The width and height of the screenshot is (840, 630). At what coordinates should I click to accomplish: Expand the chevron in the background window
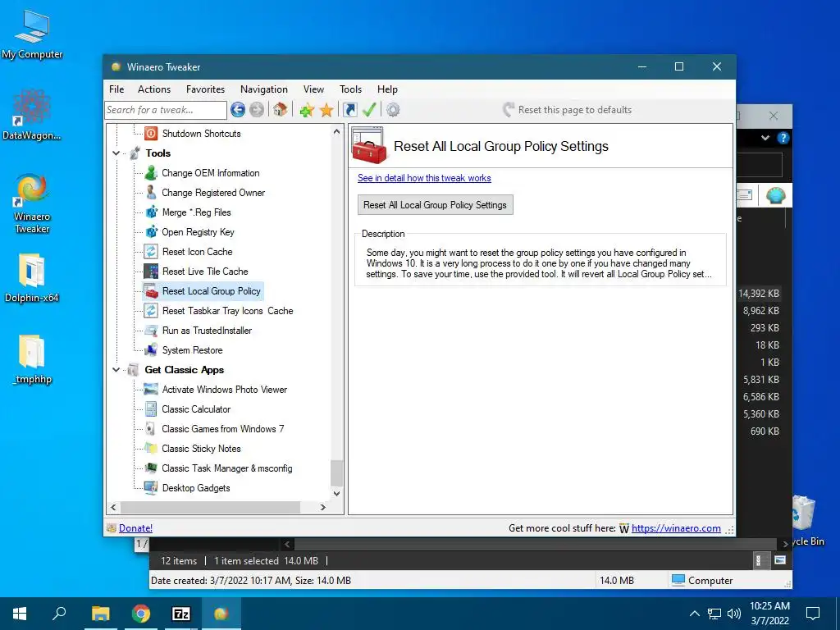[x=765, y=138]
